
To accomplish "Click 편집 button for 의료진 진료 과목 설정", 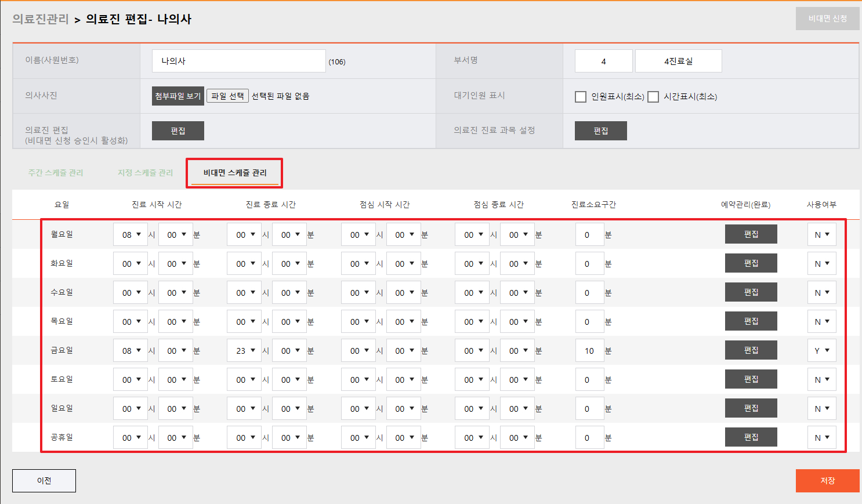I will (x=600, y=131).
